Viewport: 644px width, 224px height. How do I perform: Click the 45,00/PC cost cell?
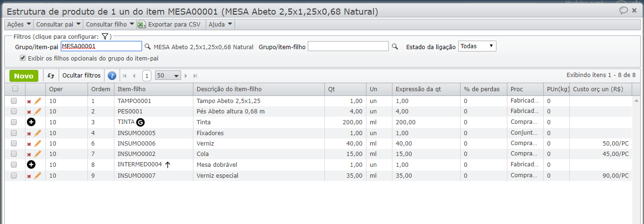600,154
